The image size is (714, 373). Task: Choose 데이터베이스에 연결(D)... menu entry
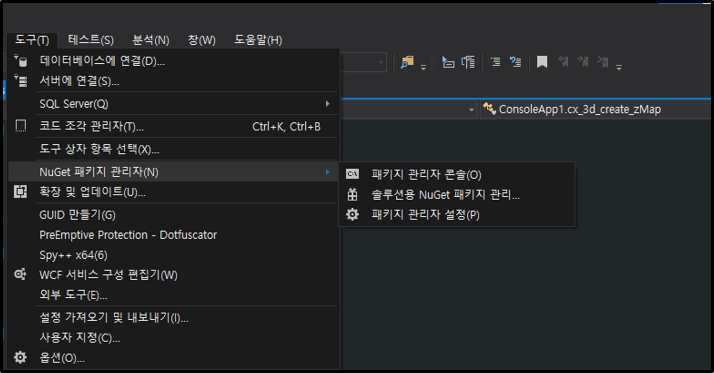click(173, 61)
